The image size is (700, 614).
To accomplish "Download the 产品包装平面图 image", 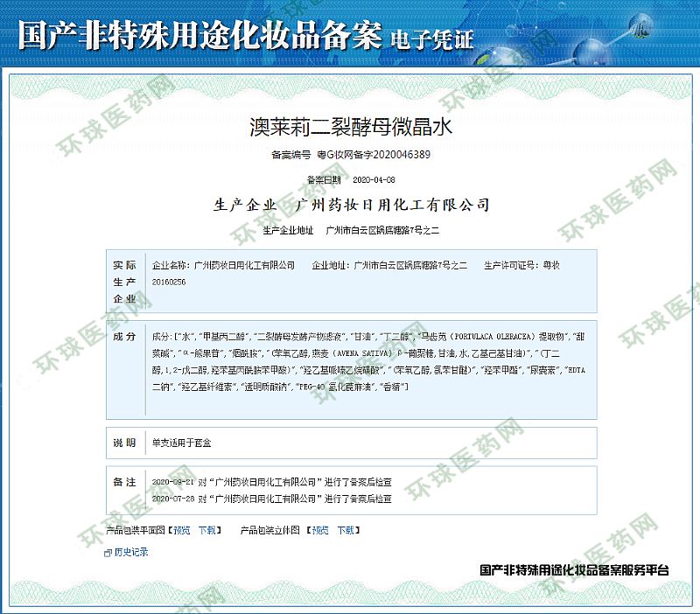I will pyautogui.click(x=206, y=530).
